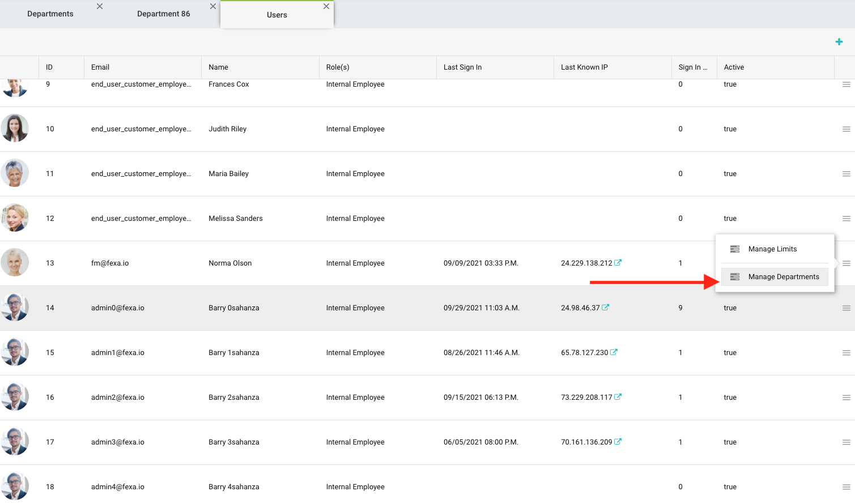Viewport: 855px width, 504px height.
Task: Expand actions menu for Barry 2sahanza
Action: (x=846, y=398)
